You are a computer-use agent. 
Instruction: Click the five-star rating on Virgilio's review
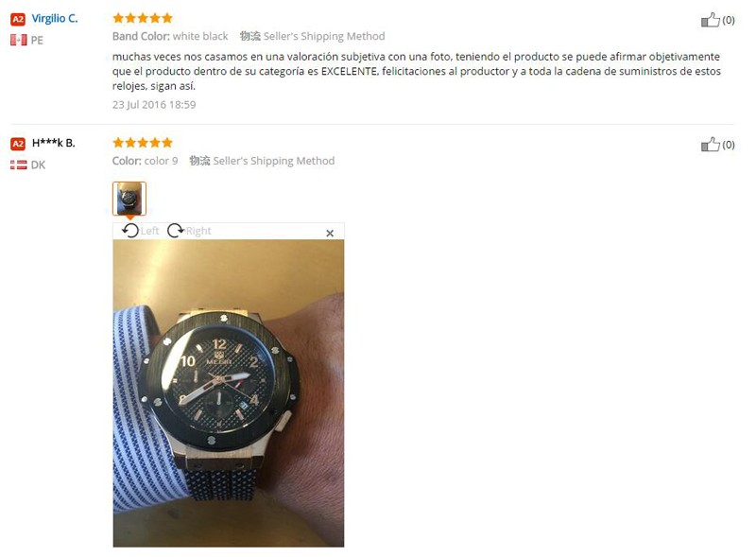[143, 18]
